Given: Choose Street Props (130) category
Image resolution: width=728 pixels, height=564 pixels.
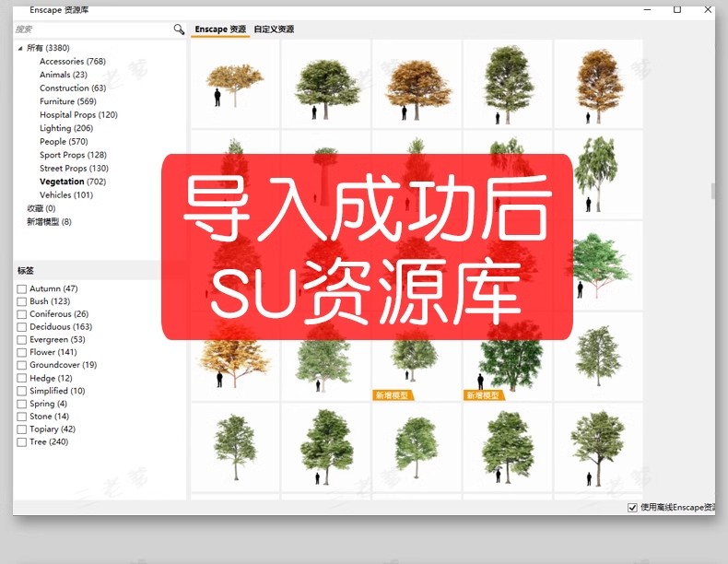Looking at the screenshot, I should [x=74, y=168].
